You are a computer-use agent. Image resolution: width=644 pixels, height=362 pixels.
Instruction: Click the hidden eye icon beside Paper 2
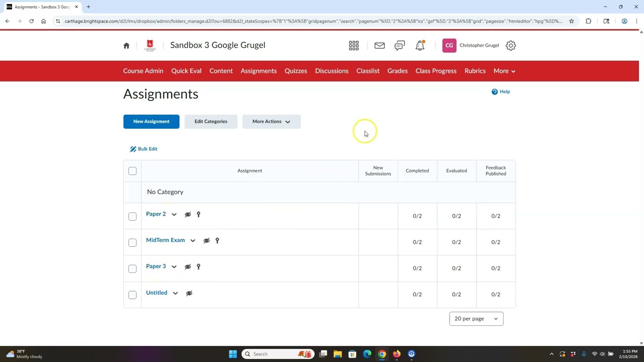[x=188, y=214]
